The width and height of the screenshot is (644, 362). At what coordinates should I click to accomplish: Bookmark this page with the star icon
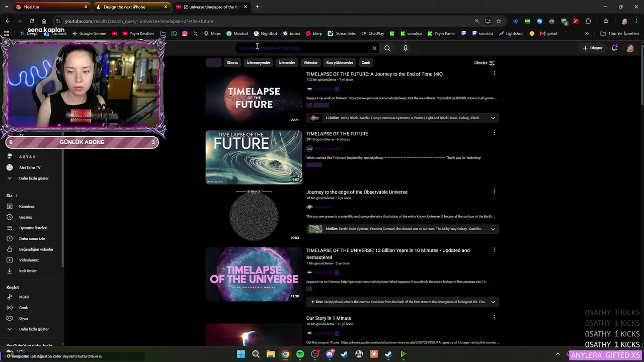(x=499, y=21)
